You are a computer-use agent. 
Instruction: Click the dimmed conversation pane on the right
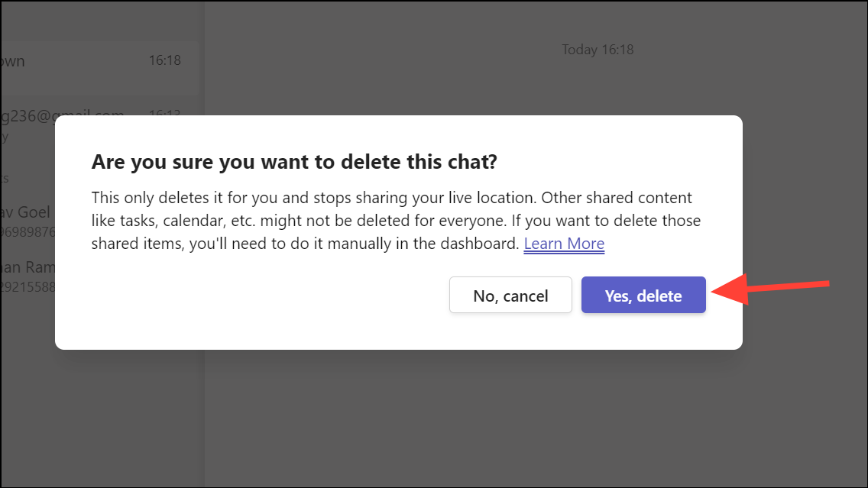click(535, 420)
